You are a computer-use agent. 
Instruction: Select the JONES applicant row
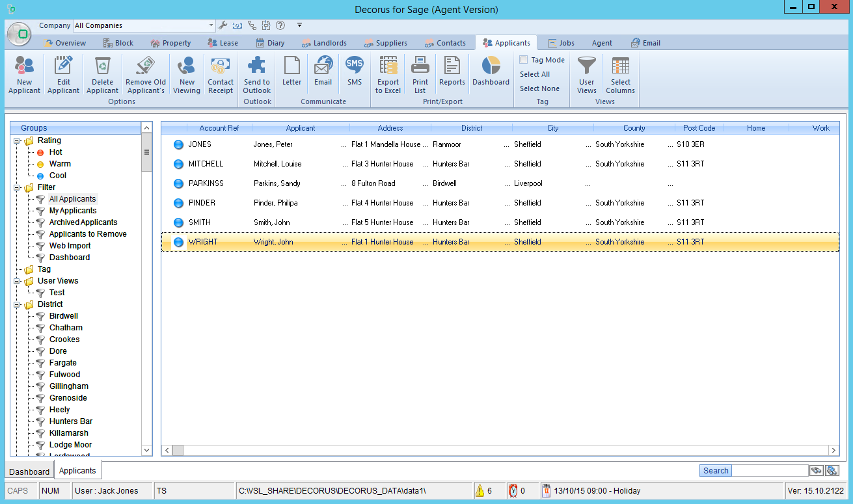coord(500,144)
